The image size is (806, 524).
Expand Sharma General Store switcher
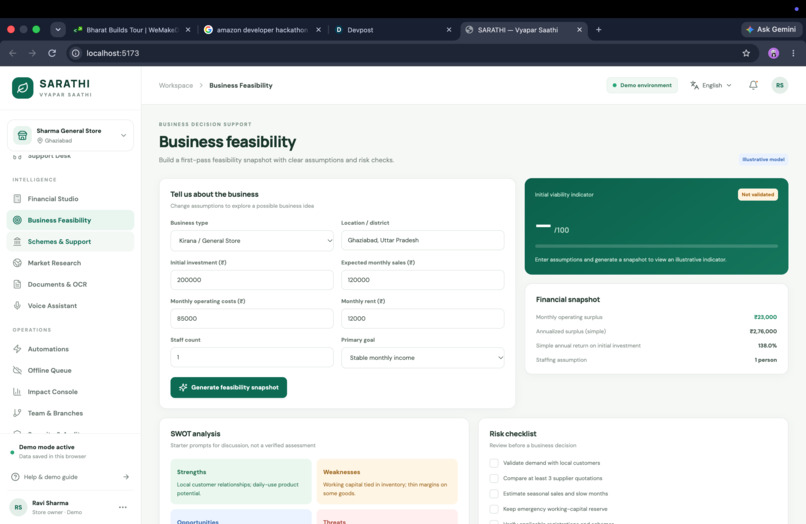(70, 135)
